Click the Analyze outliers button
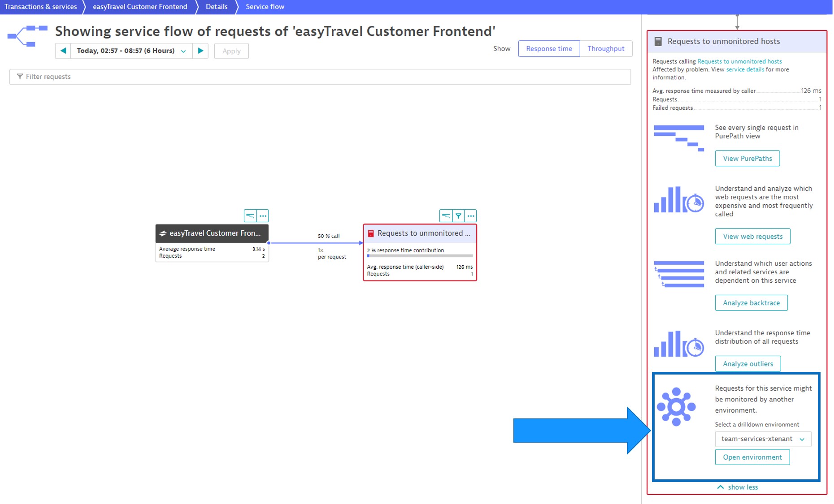 tap(747, 364)
